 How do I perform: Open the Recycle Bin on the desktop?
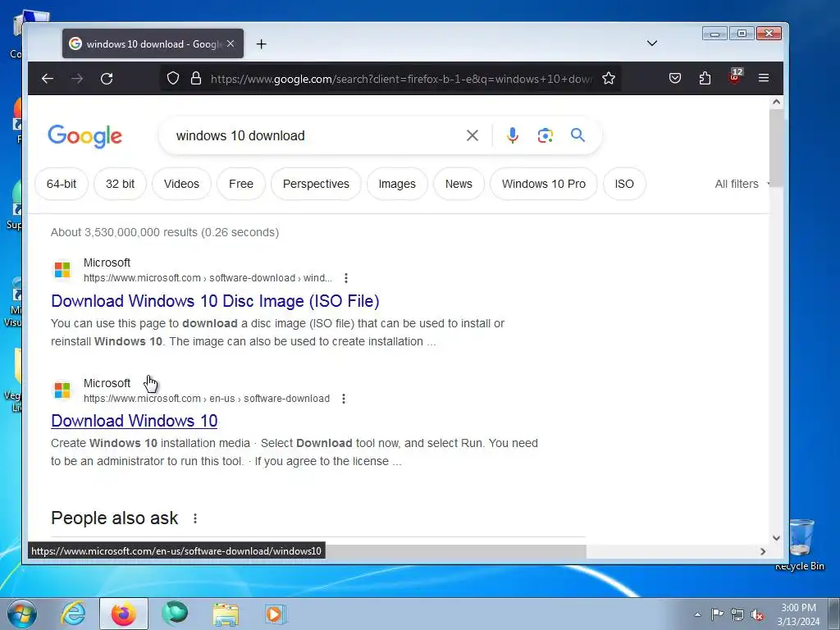pos(800,544)
